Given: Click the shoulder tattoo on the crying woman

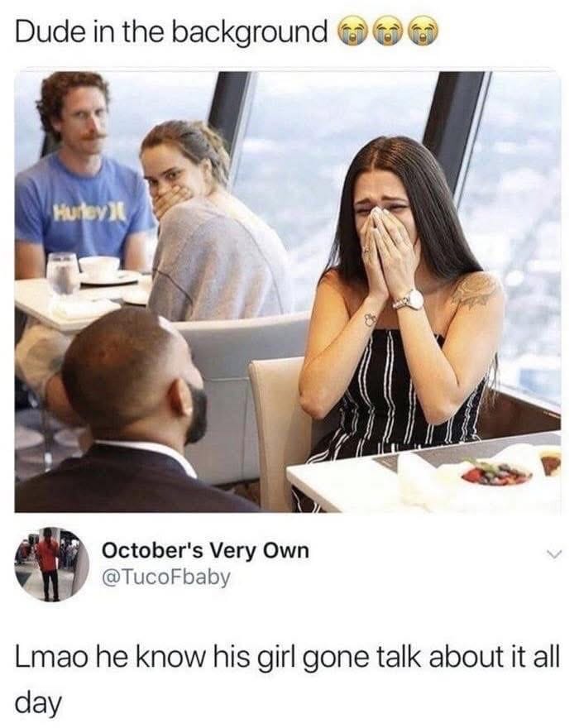Looking at the screenshot, I should (x=475, y=289).
